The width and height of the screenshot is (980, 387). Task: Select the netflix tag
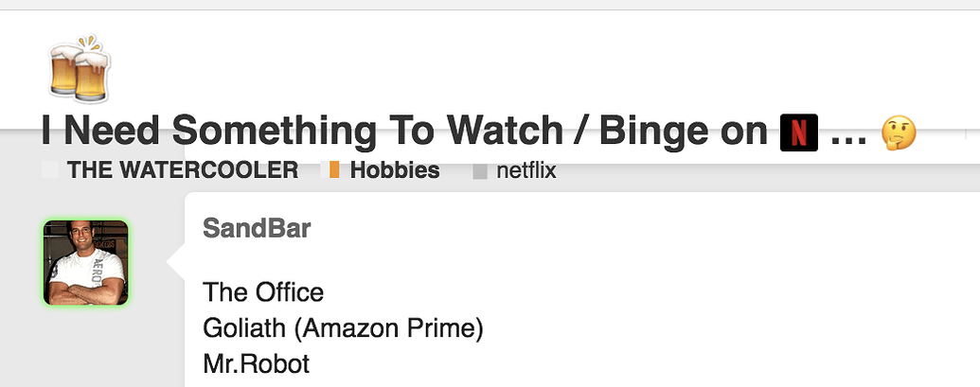[x=526, y=171]
